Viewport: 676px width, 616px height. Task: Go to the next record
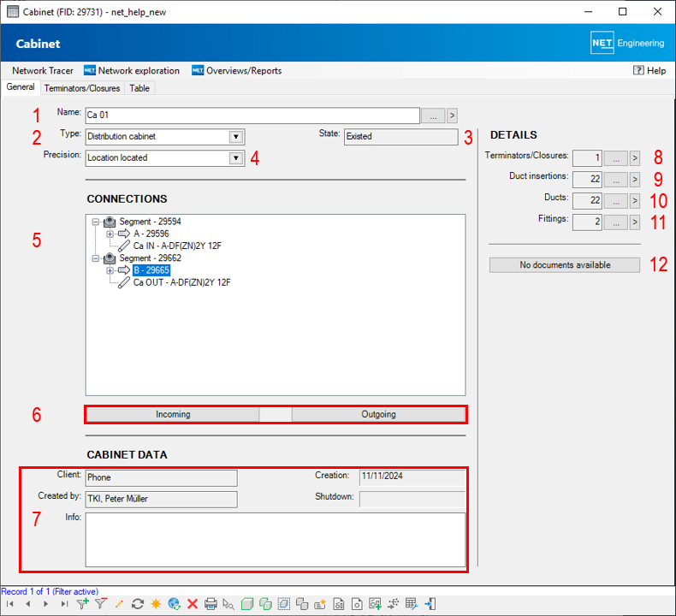click(x=46, y=604)
